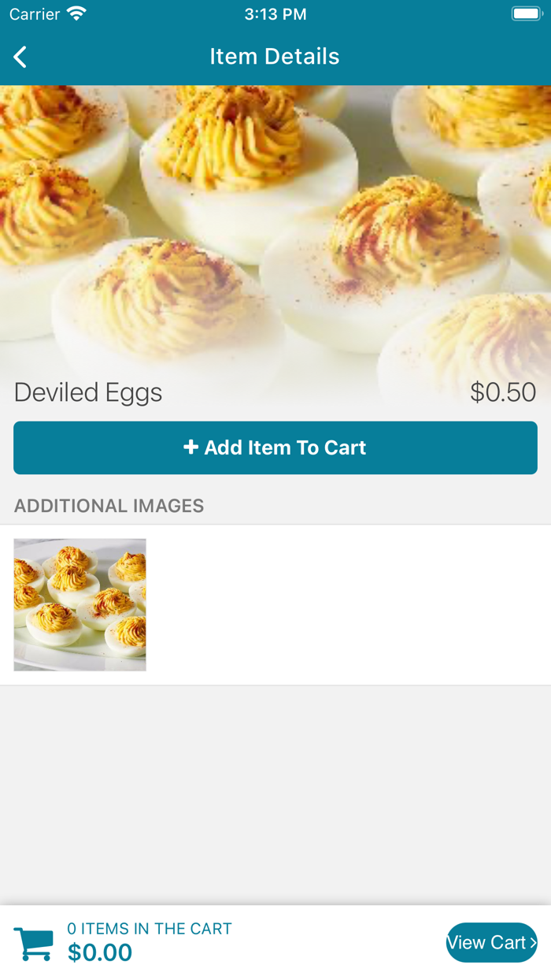Tap the $0.00 cart total
551x980 pixels.
pyautogui.click(x=100, y=953)
